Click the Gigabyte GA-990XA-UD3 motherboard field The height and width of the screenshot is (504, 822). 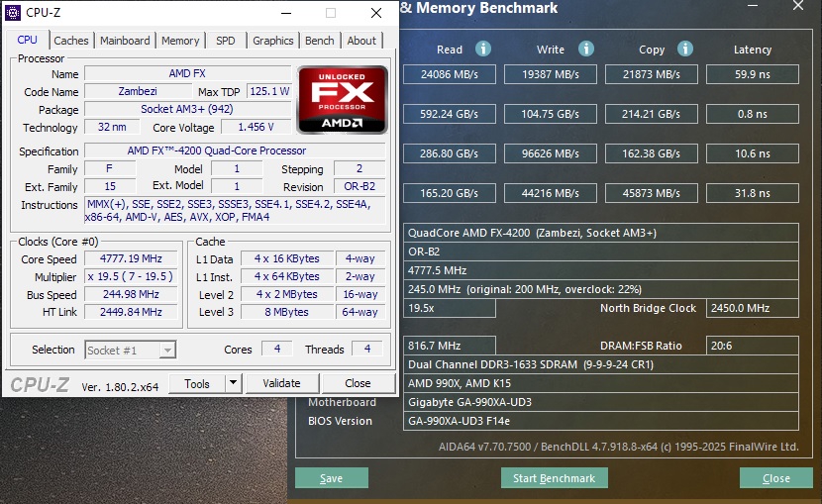(601, 402)
